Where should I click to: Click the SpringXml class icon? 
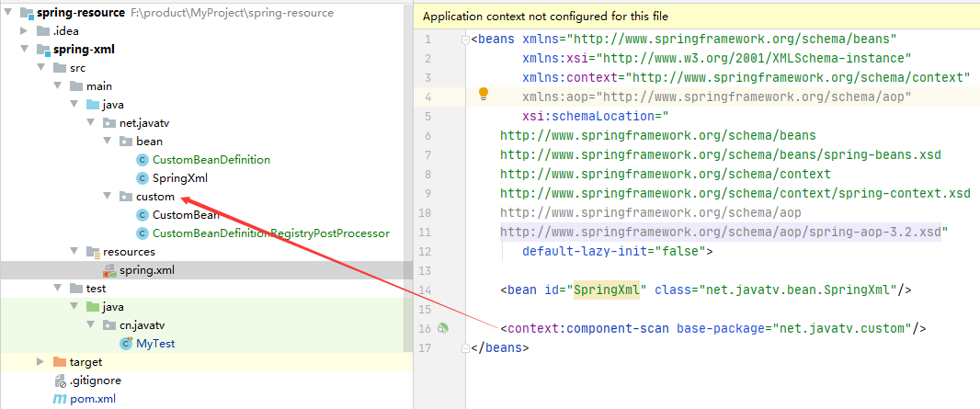point(142,178)
